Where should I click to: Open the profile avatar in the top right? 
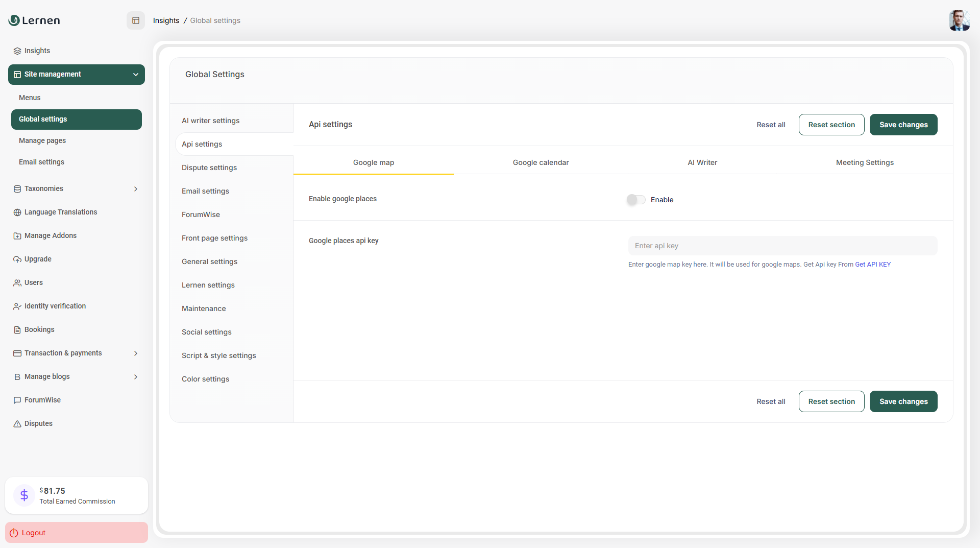click(x=959, y=20)
